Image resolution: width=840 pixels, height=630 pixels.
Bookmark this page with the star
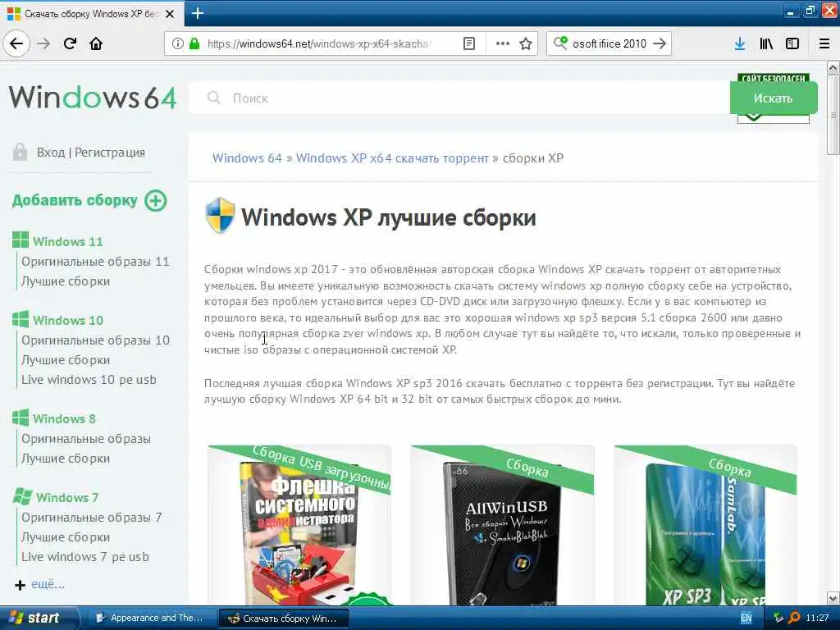(x=526, y=43)
